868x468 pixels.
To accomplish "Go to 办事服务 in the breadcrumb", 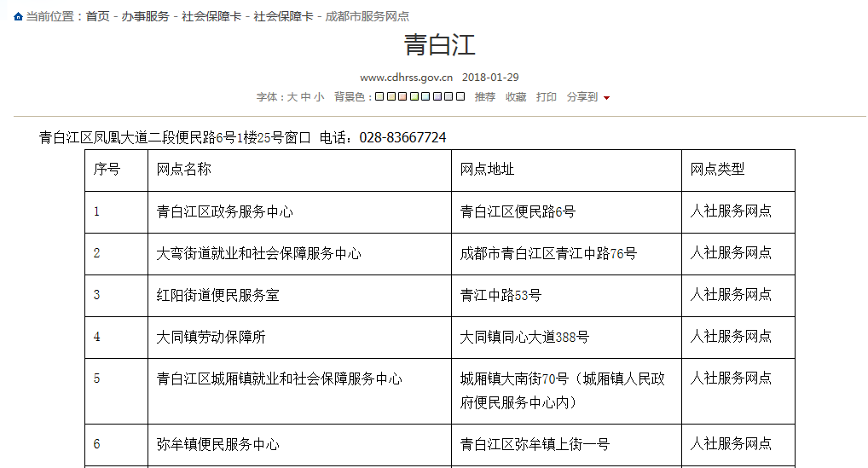I will click(145, 16).
